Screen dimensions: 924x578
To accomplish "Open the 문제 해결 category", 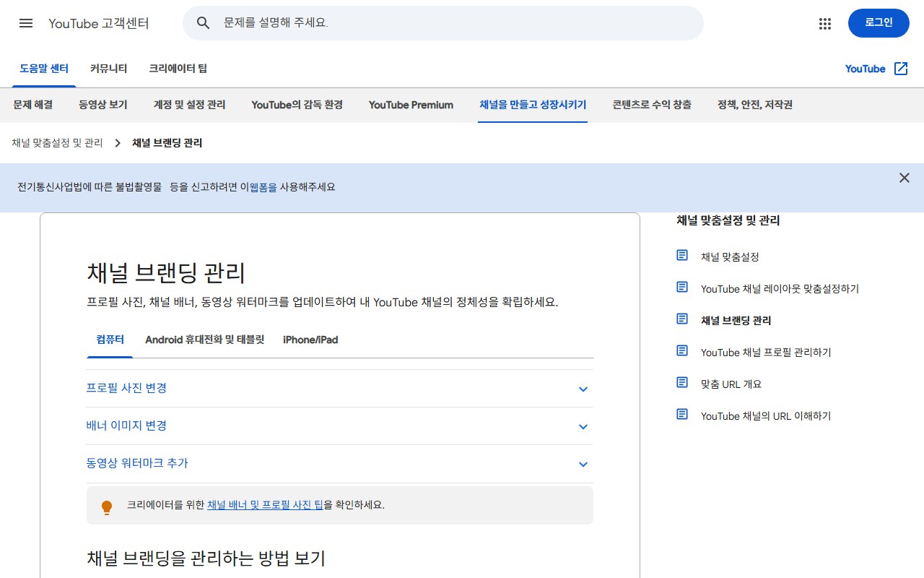I will tap(33, 105).
